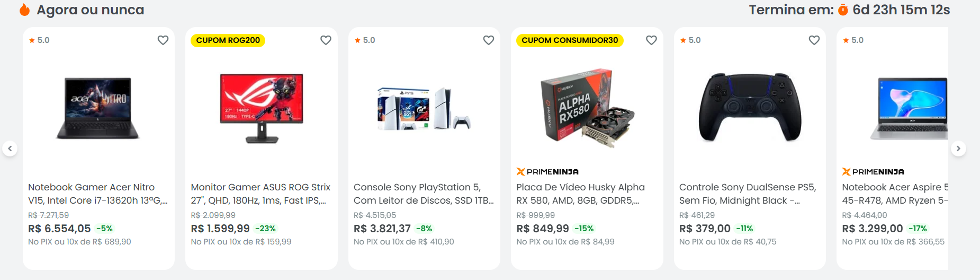This screenshot has width=980, height=280.
Task: Go back to previous carousel products
Action: pos(10,148)
